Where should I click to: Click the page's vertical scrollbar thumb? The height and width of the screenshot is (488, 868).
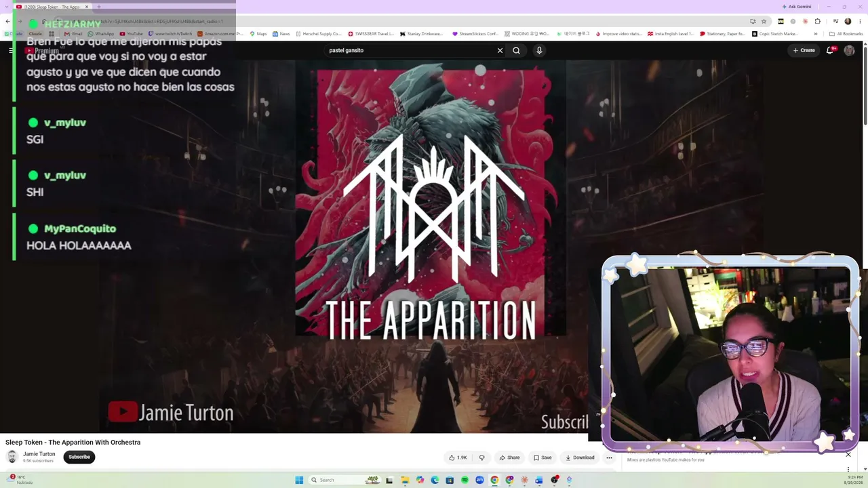[x=865, y=85]
